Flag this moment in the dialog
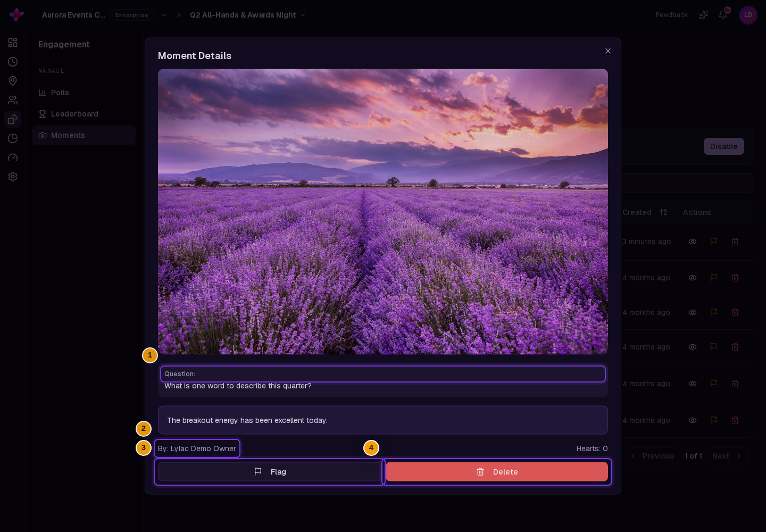This screenshot has width=766, height=532. pyautogui.click(x=270, y=472)
